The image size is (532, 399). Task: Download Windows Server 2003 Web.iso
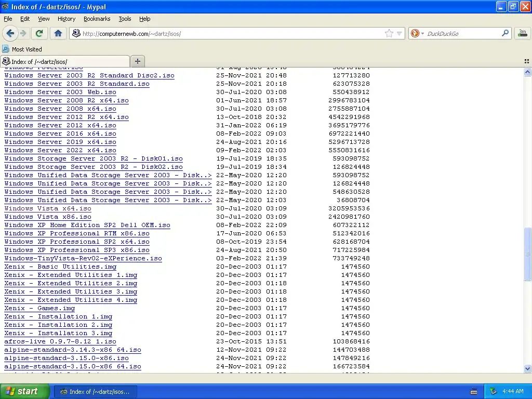pyautogui.click(x=60, y=92)
